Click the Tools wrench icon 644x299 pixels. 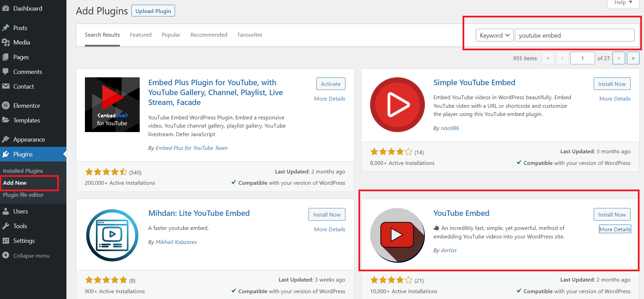(x=5, y=226)
